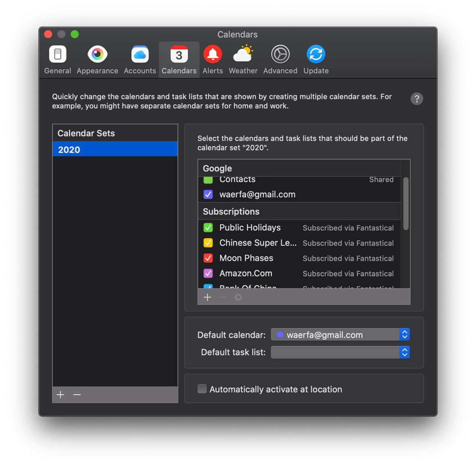The height and width of the screenshot is (467, 476).
Task: Click the Subscriptions section header
Action: point(299,211)
